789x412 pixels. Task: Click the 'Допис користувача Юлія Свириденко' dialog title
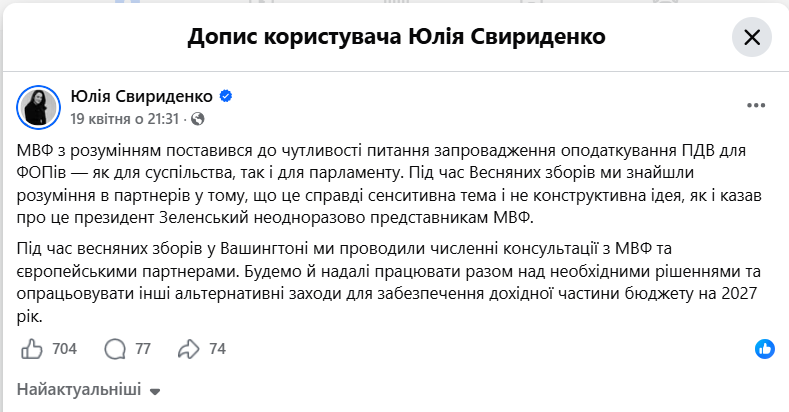397,37
